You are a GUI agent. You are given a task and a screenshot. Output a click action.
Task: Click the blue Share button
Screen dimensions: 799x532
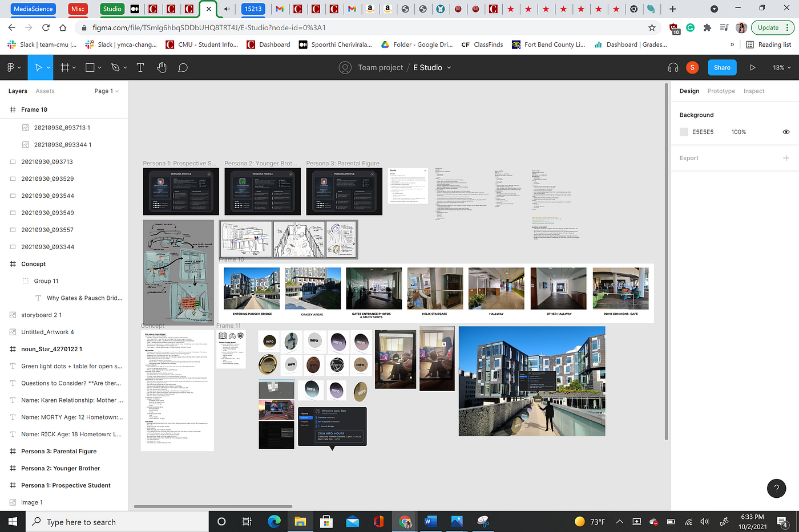(x=722, y=67)
